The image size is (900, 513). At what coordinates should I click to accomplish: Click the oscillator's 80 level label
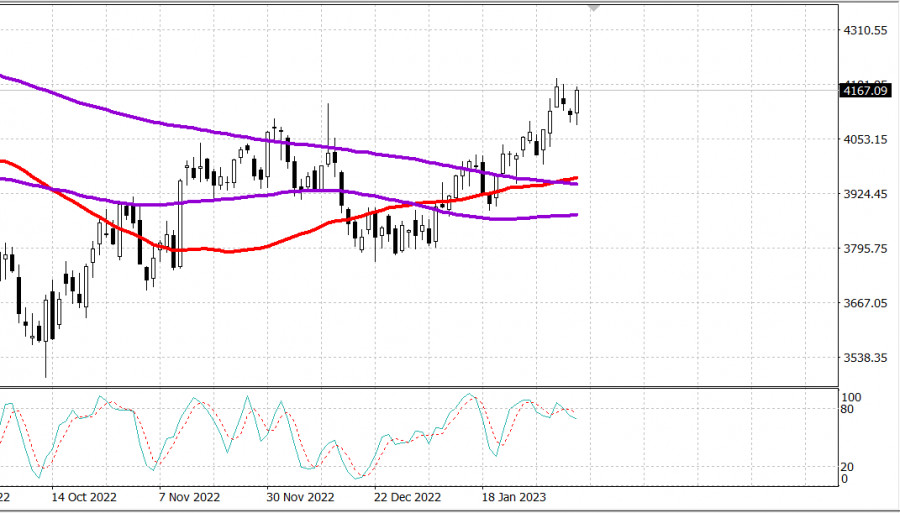[847, 409]
